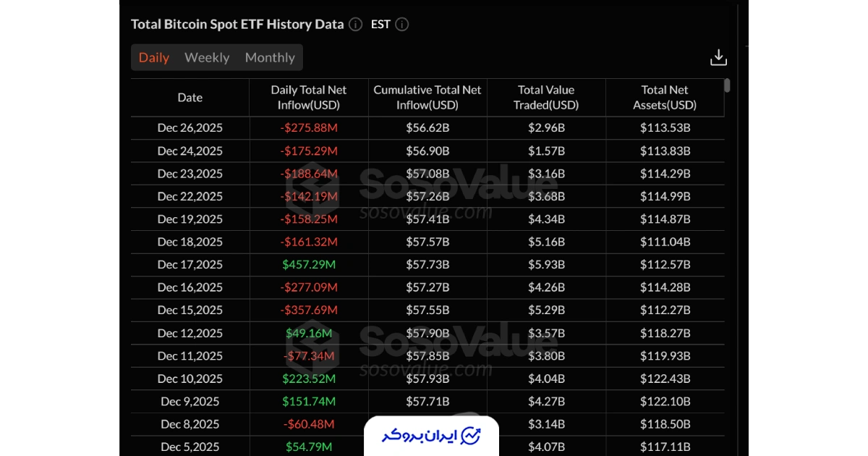The width and height of the screenshot is (868, 456).
Task: Click the Total Net Assets header
Action: click(x=664, y=97)
